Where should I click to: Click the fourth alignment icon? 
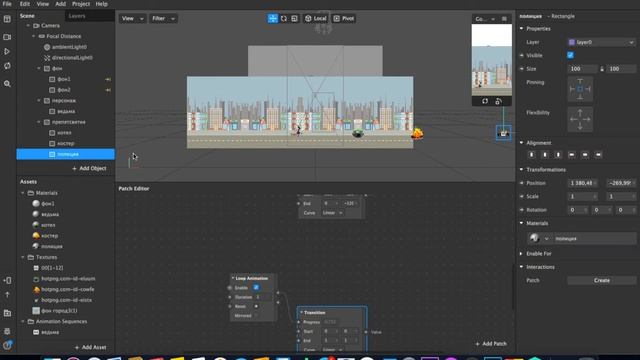571,155
